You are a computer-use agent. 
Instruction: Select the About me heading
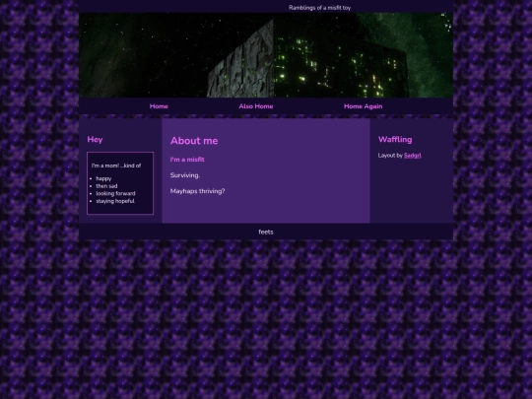pos(194,141)
